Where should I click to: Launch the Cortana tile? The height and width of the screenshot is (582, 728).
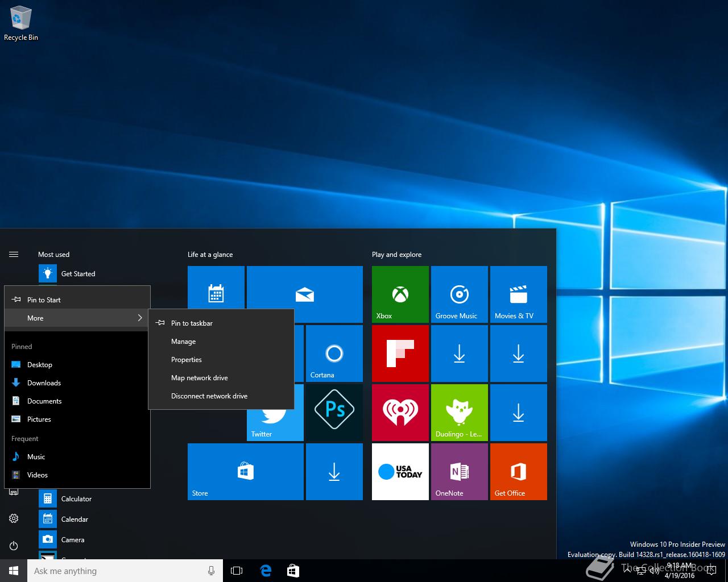click(x=334, y=354)
